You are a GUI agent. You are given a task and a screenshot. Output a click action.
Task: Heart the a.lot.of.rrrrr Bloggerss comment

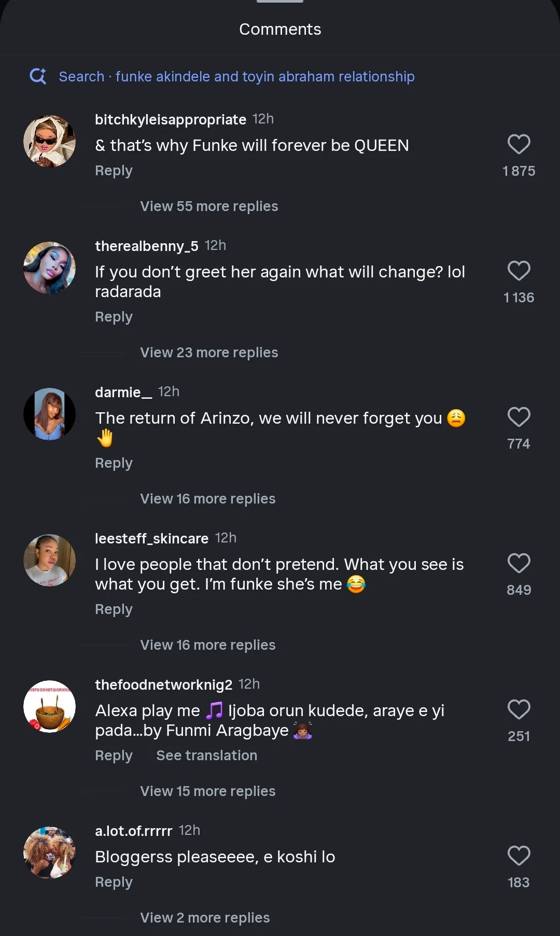(519, 856)
